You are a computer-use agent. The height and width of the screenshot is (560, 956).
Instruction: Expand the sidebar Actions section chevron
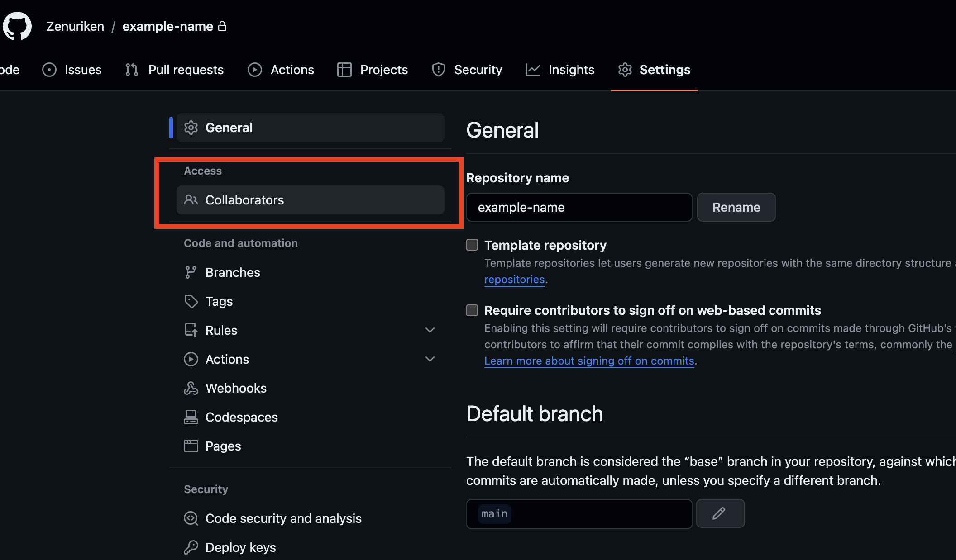430,359
